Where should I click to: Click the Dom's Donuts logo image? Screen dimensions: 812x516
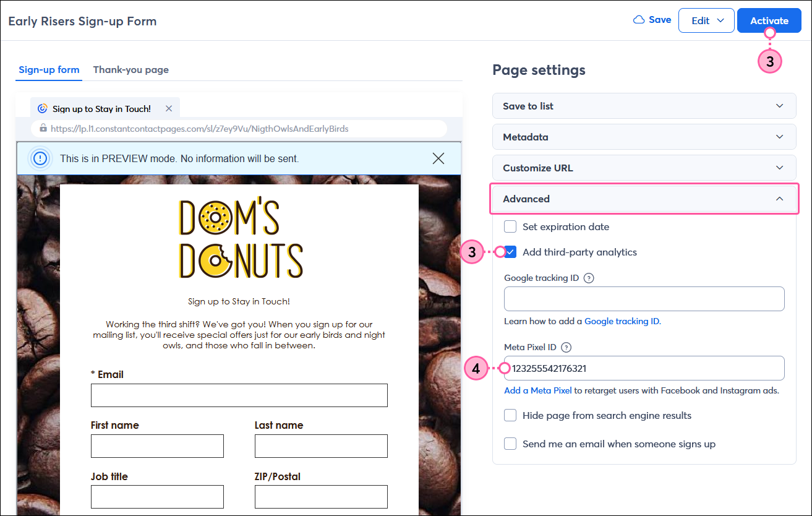pos(241,238)
